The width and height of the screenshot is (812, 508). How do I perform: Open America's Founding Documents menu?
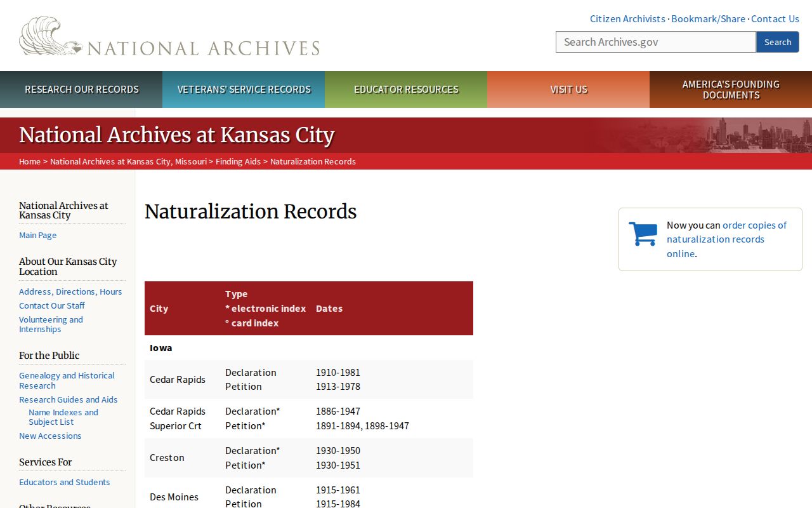[x=731, y=90]
